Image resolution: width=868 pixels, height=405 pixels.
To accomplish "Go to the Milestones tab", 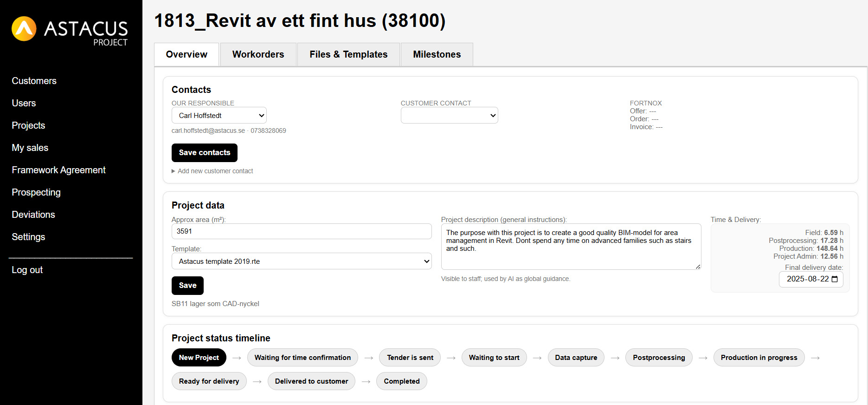I will pos(437,54).
